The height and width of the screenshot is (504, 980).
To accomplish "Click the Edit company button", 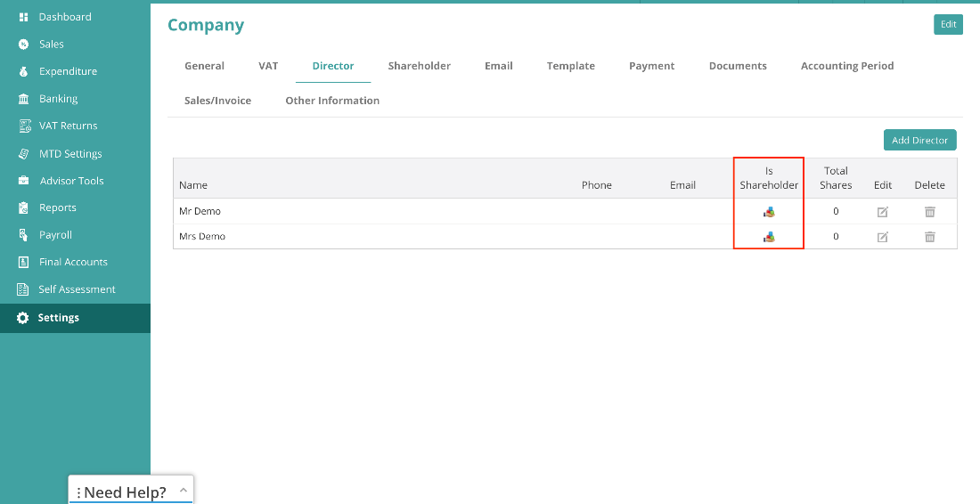I will [x=948, y=24].
